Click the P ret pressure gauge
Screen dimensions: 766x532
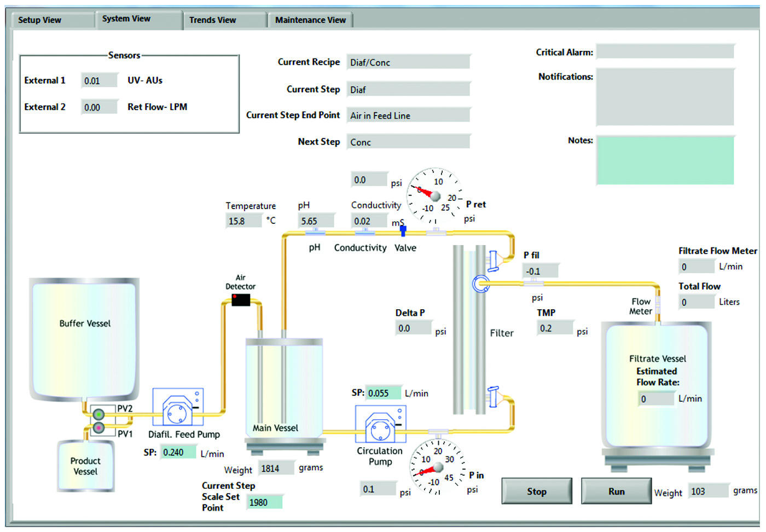pos(435,195)
